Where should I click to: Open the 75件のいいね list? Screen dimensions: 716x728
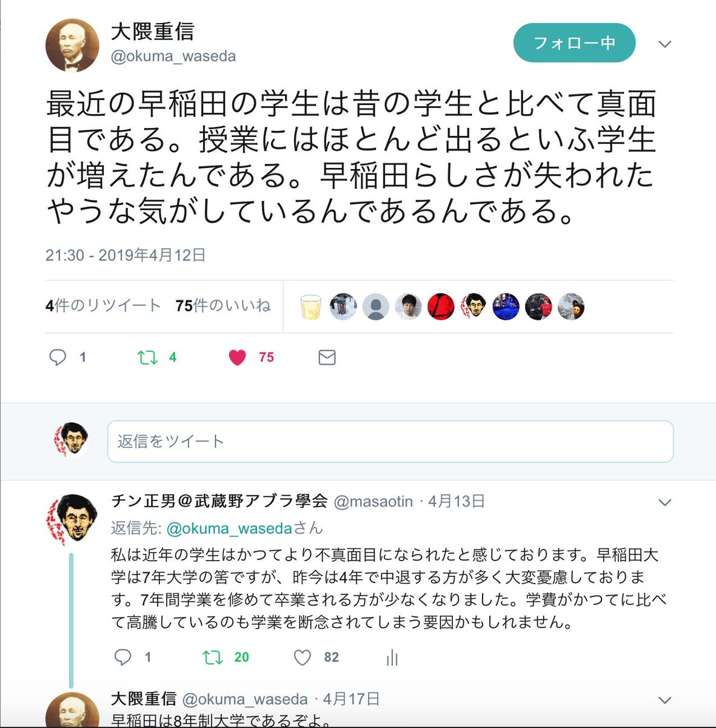(223, 306)
